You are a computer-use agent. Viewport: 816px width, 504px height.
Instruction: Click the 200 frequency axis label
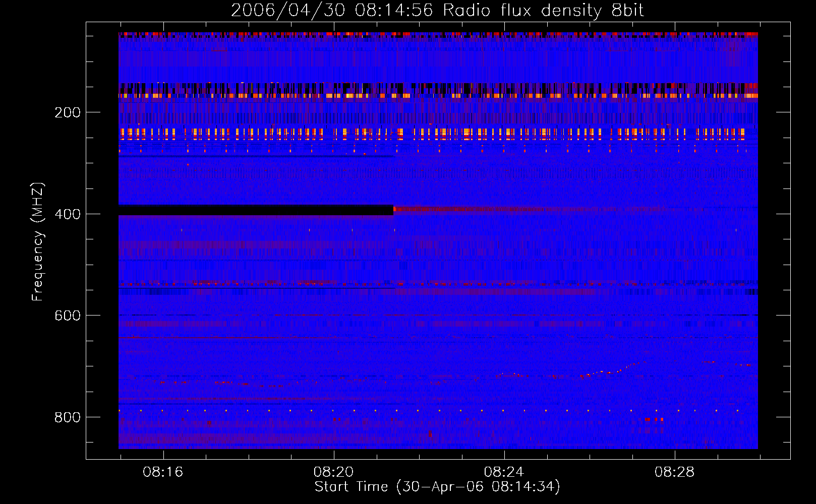(68, 112)
